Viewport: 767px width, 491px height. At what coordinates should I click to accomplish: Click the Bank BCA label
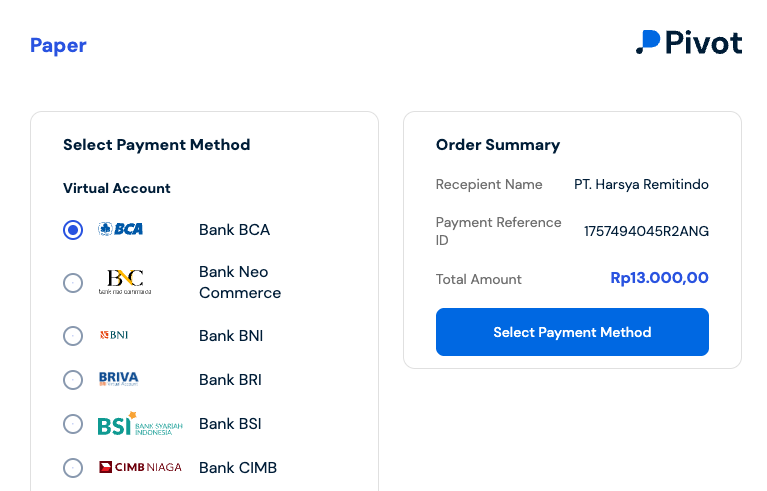pos(234,230)
